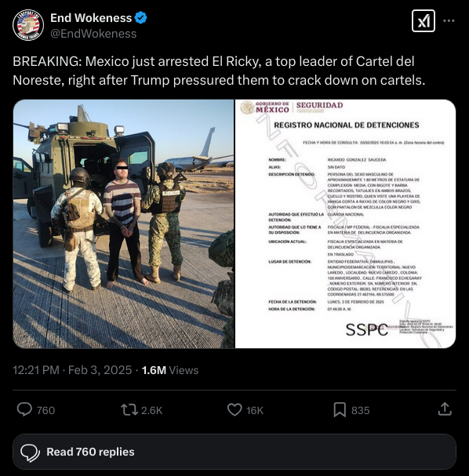Click the repost arrows icon

[x=129, y=410]
